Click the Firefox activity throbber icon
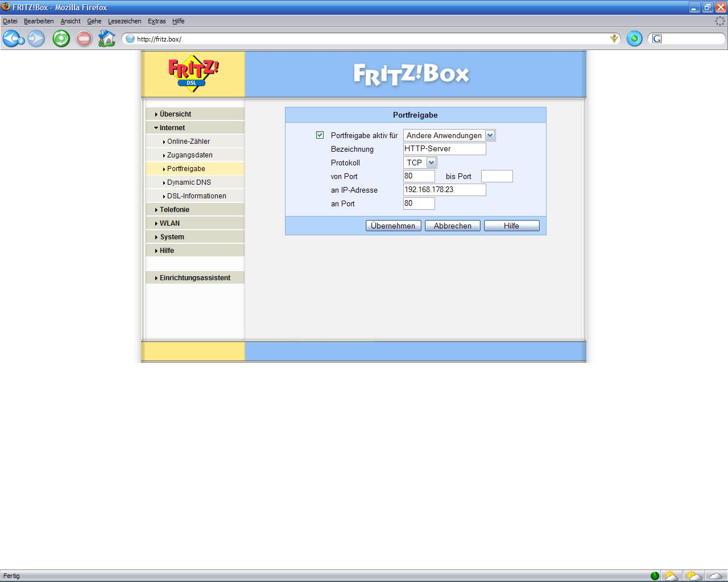The image size is (728, 582). pos(720,21)
